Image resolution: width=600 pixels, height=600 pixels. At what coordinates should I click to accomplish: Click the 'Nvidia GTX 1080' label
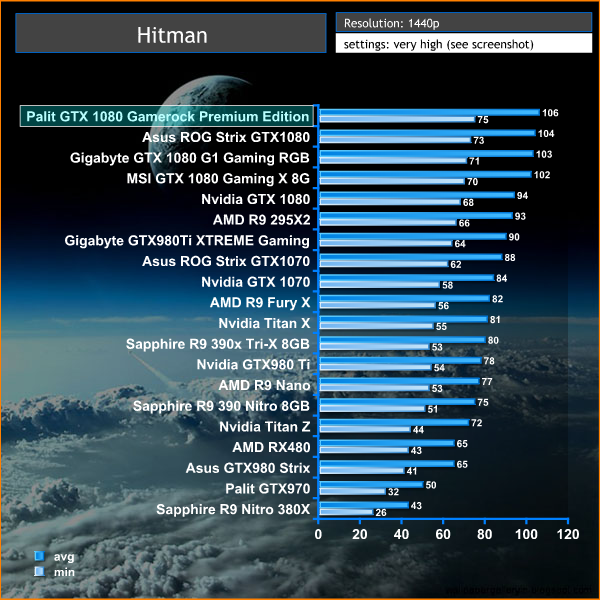tap(256, 199)
